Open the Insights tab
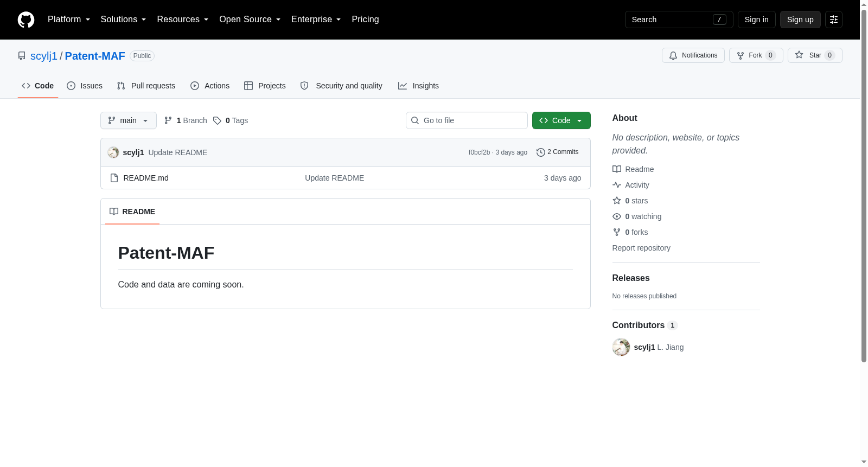 pos(418,86)
